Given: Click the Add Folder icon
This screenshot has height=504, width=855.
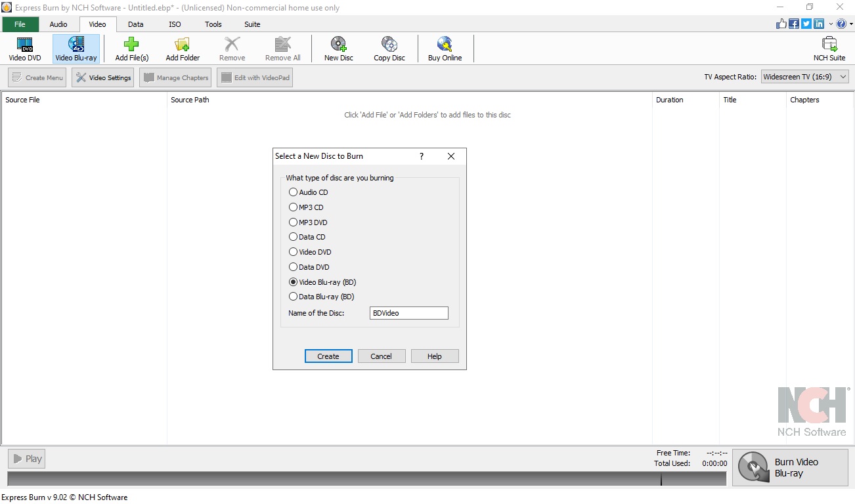Looking at the screenshot, I should (x=183, y=49).
